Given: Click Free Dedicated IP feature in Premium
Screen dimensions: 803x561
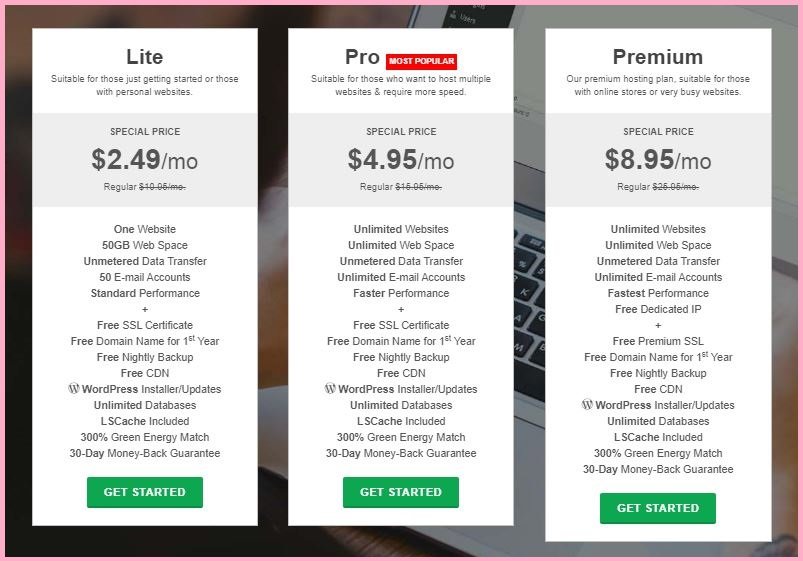Looking at the screenshot, I should click(658, 309).
